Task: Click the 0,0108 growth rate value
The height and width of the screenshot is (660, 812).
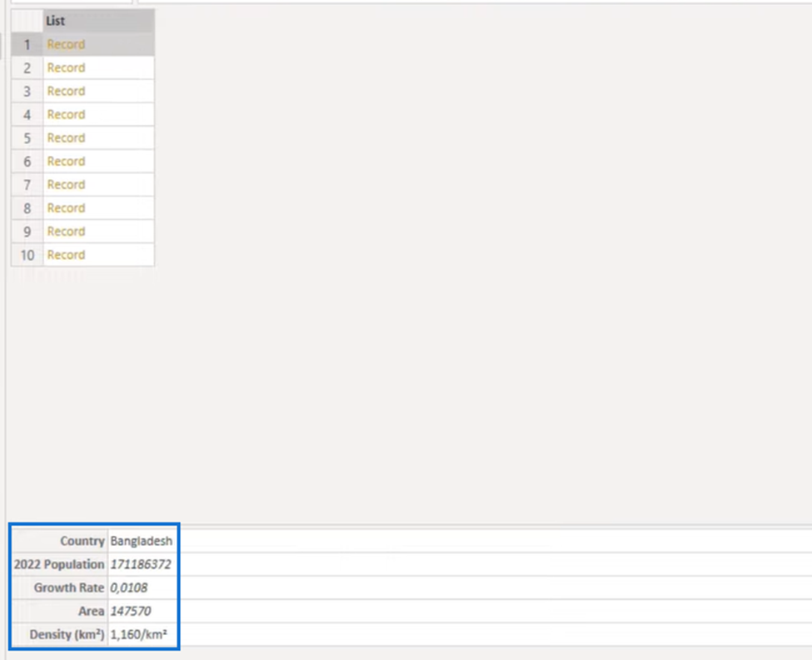Action: pyautogui.click(x=129, y=587)
